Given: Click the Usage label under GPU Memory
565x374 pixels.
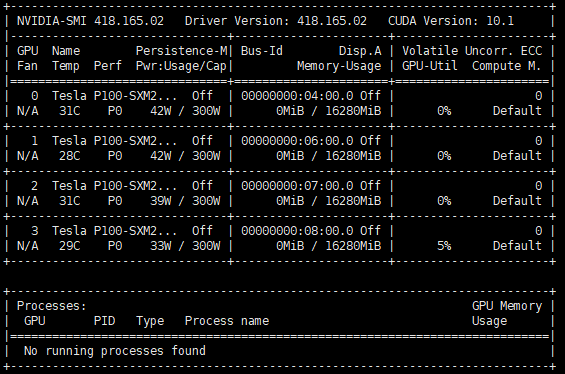Looking at the screenshot, I should (x=489, y=321).
